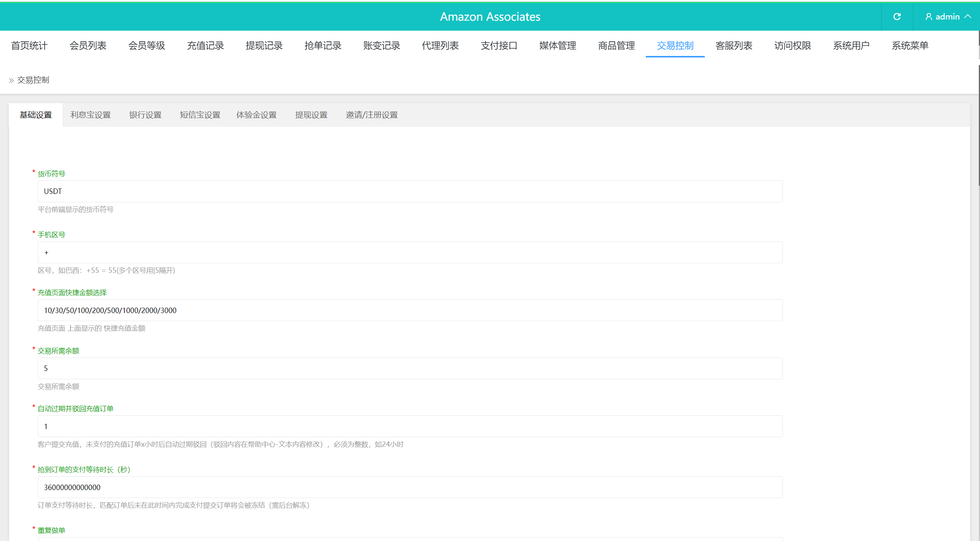Switch to the 利息宝设置 tab

click(90, 115)
